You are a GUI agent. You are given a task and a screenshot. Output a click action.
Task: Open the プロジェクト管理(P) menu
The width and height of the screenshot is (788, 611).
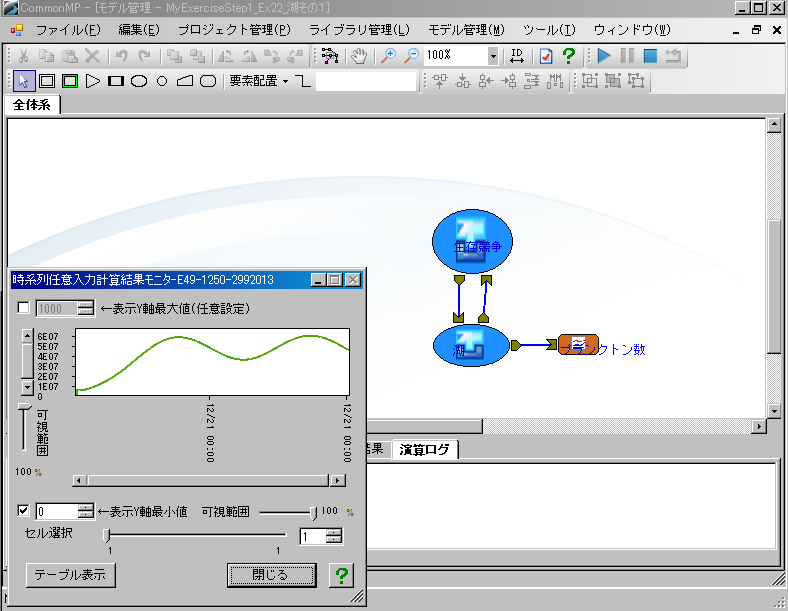click(234, 30)
